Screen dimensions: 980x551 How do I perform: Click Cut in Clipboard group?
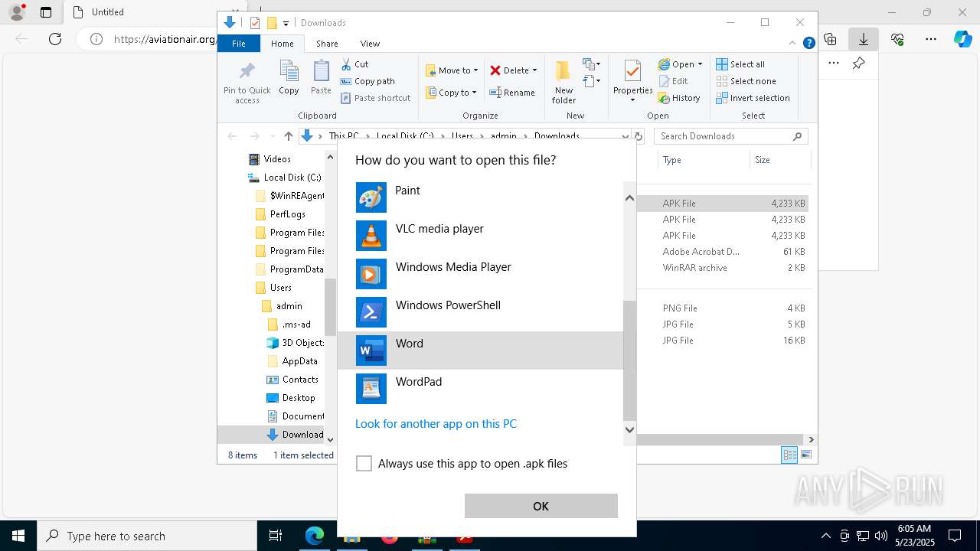(354, 64)
